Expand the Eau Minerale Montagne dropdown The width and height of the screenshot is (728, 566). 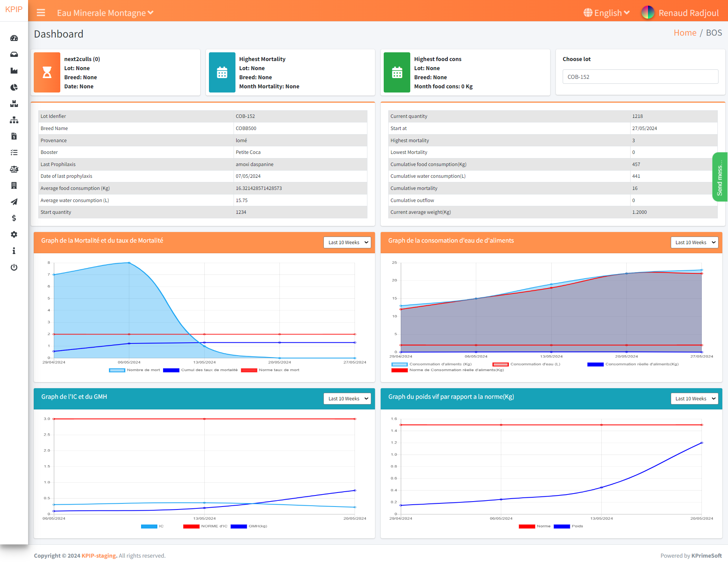click(105, 13)
